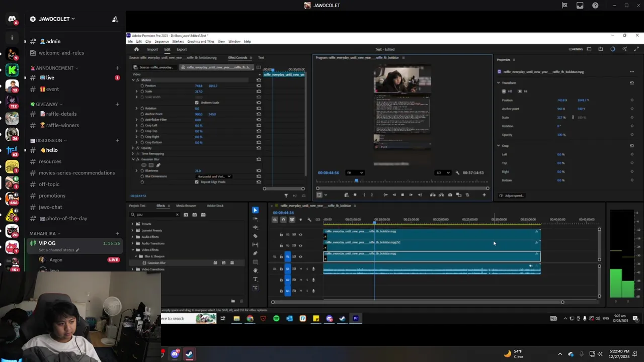Click Premiere maximize frame icon at top right
644x362 pixels.
click(636, 49)
